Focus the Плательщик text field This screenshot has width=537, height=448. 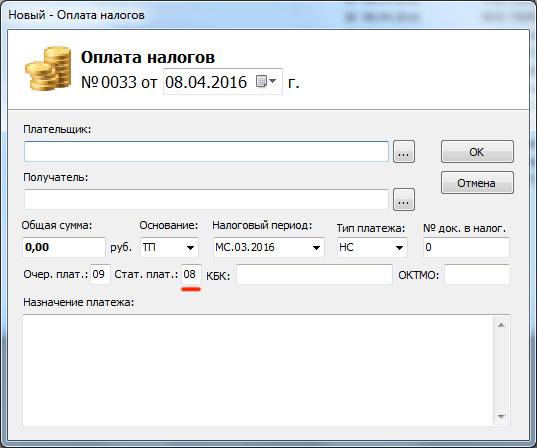(206, 151)
